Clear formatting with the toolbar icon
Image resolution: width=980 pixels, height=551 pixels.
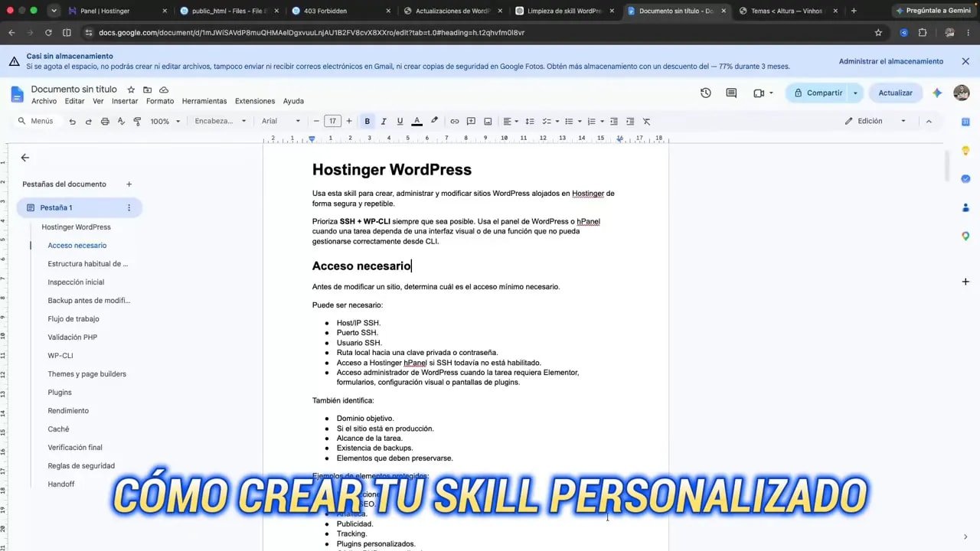tap(646, 121)
